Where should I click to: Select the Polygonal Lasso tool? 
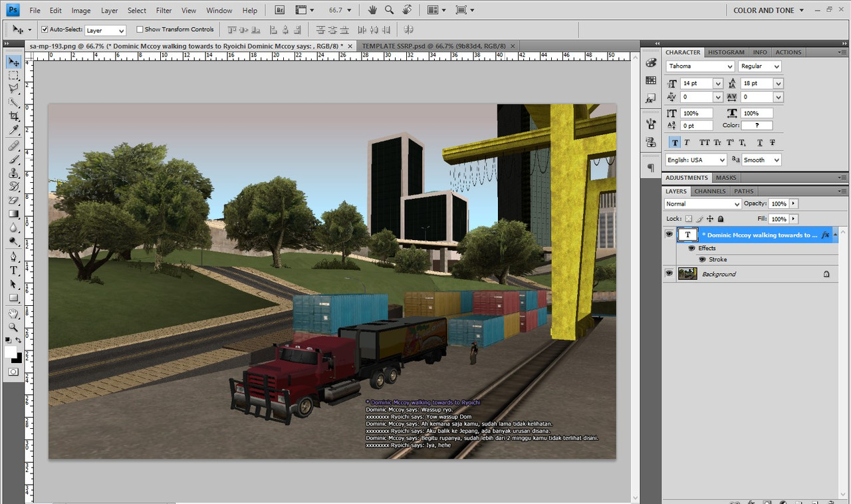13,89
